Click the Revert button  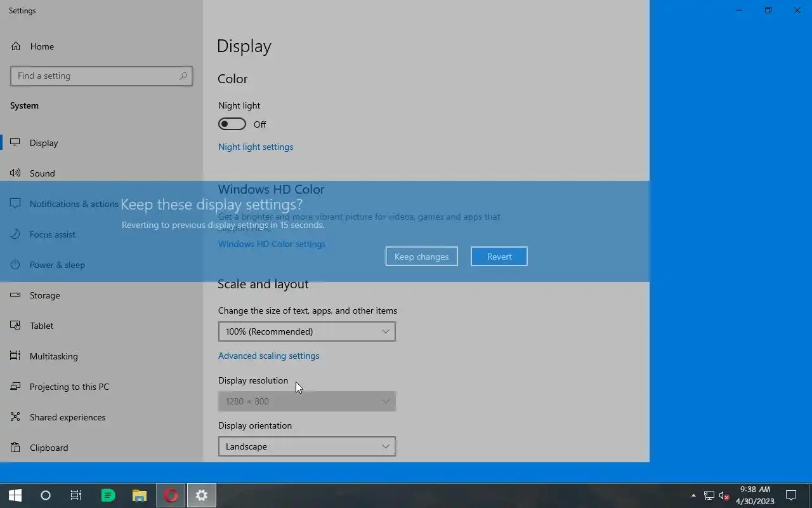point(499,257)
